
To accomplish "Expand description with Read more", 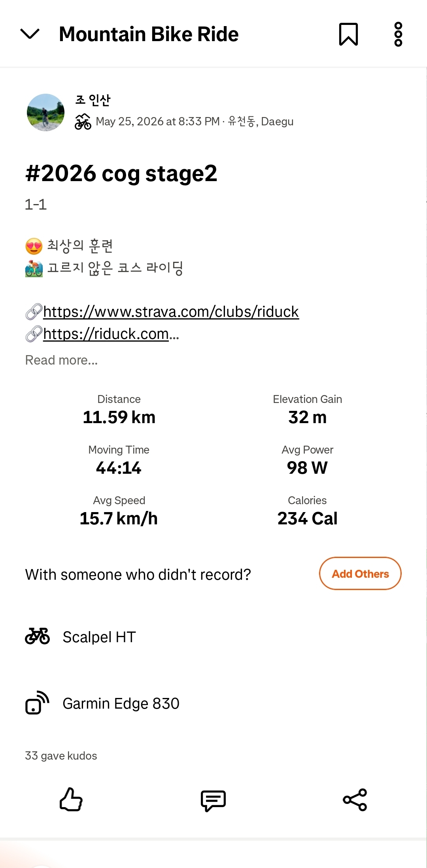I will (x=61, y=360).
